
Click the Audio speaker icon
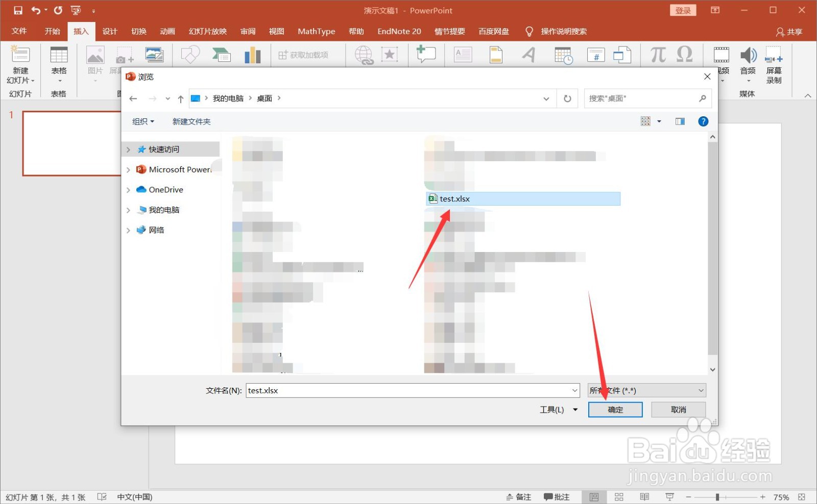pyautogui.click(x=748, y=55)
